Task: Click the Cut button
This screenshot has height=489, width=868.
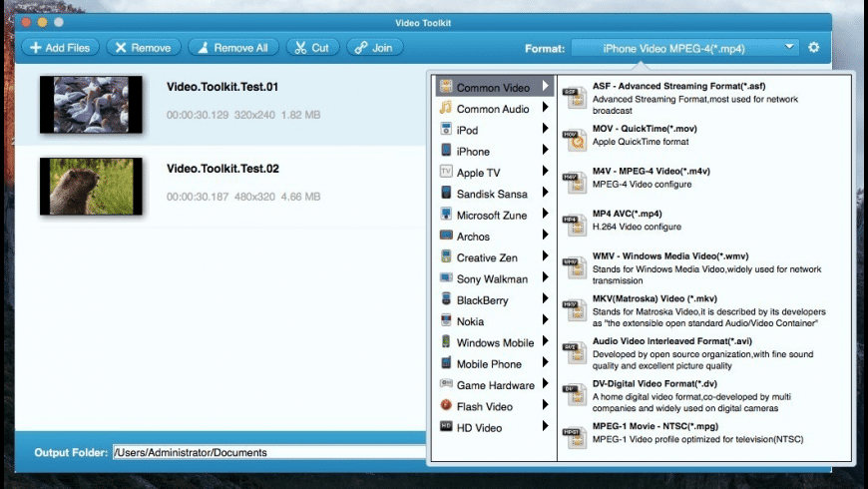Action: 312,48
